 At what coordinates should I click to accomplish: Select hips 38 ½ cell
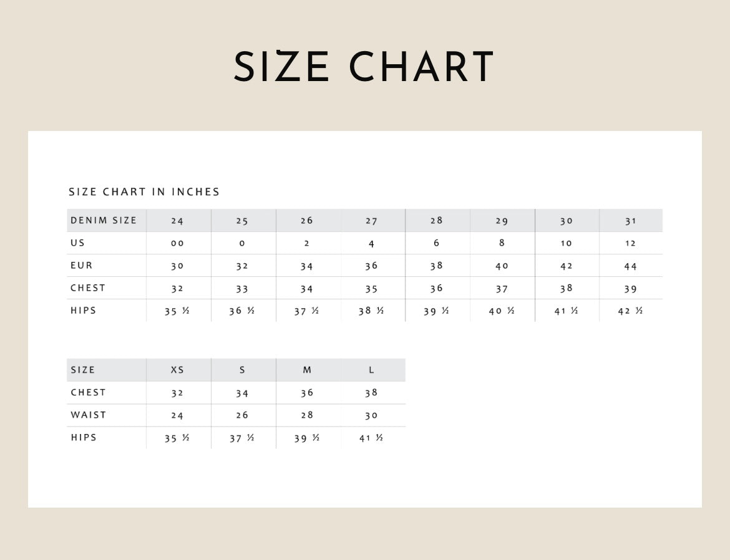(371, 311)
